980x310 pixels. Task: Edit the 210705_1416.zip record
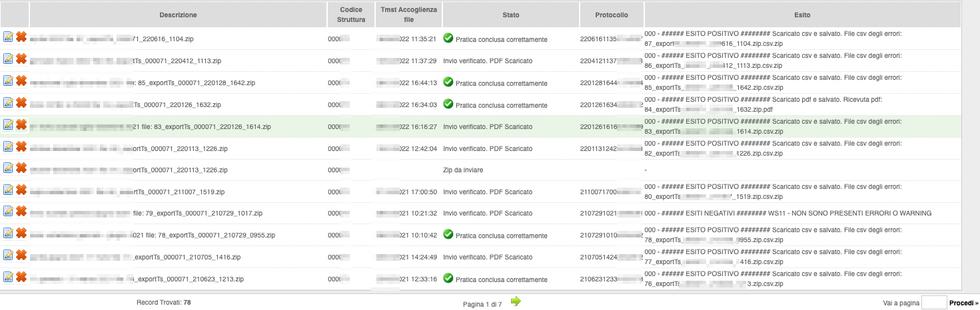(8, 255)
